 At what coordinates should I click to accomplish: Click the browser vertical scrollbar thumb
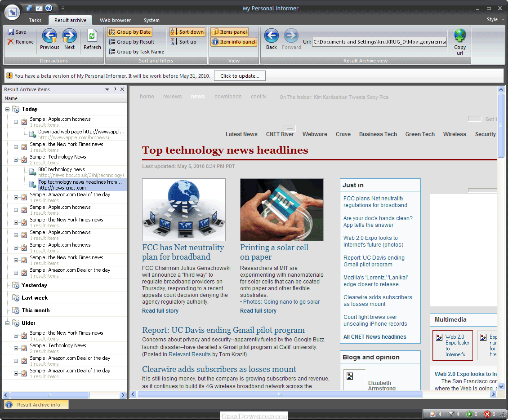(x=501, y=125)
